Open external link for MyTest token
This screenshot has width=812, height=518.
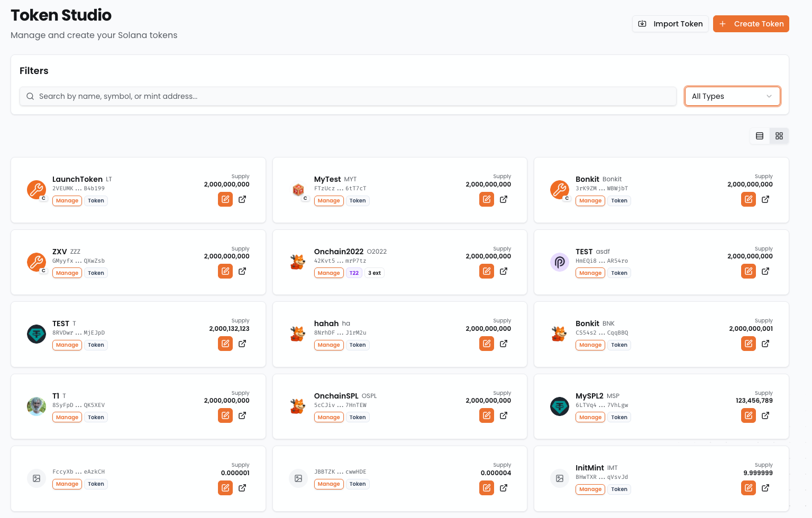[x=504, y=199]
